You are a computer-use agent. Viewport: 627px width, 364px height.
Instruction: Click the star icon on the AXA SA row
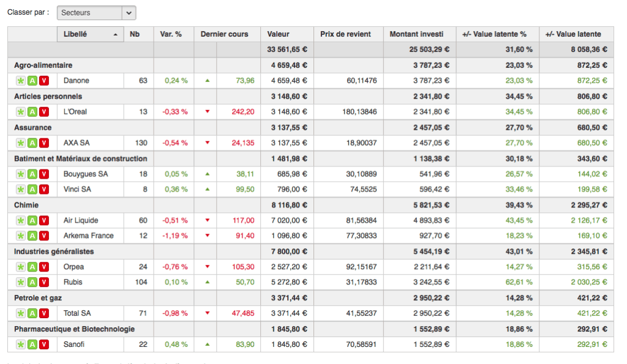click(x=21, y=143)
